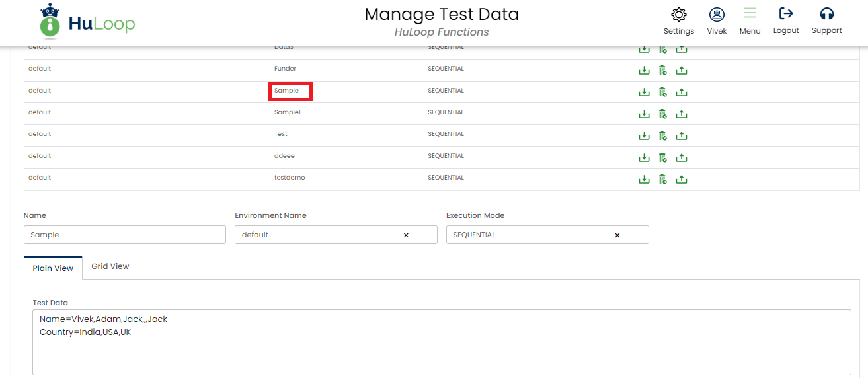Image resolution: width=868 pixels, height=378 pixels.
Task: Delete the Sample test data entry
Action: coord(662,93)
